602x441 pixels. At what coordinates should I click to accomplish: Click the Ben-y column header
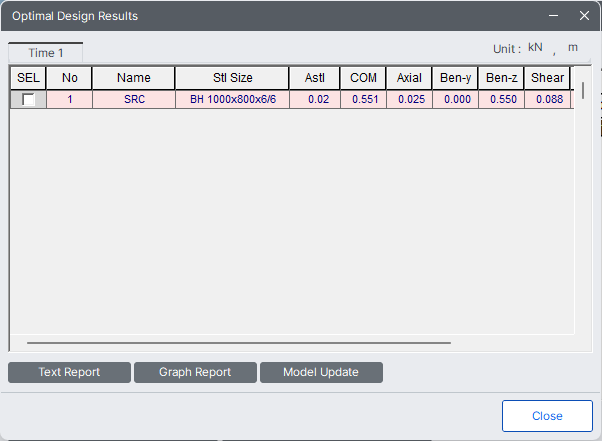click(455, 78)
